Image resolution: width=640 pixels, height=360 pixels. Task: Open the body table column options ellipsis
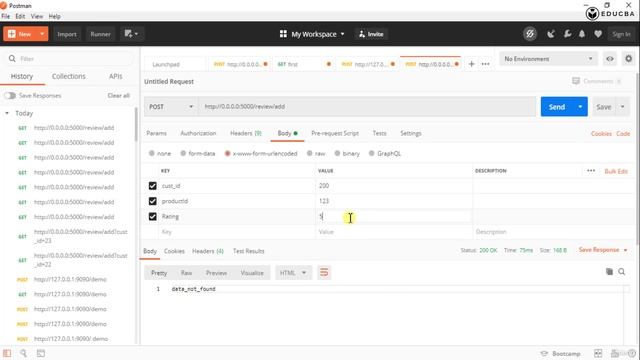[x=591, y=171]
